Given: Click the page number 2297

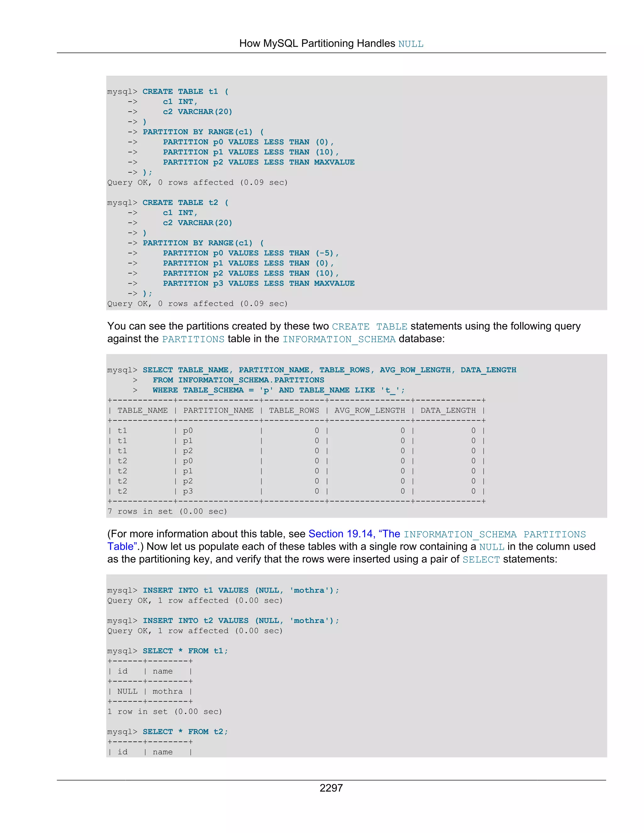Looking at the screenshot, I should (x=331, y=788).
